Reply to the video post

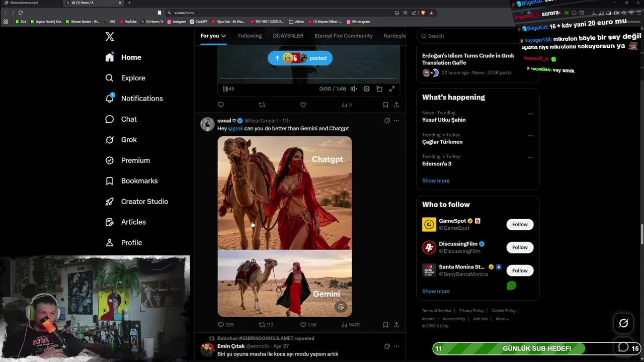point(221,105)
